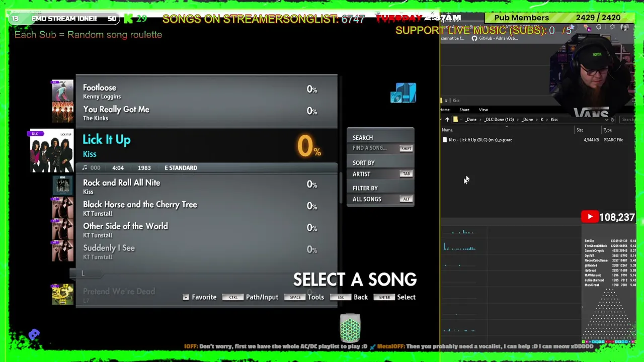Click the music note icon under Lick It Up
Image resolution: width=644 pixels, height=362 pixels.
click(x=85, y=168)
